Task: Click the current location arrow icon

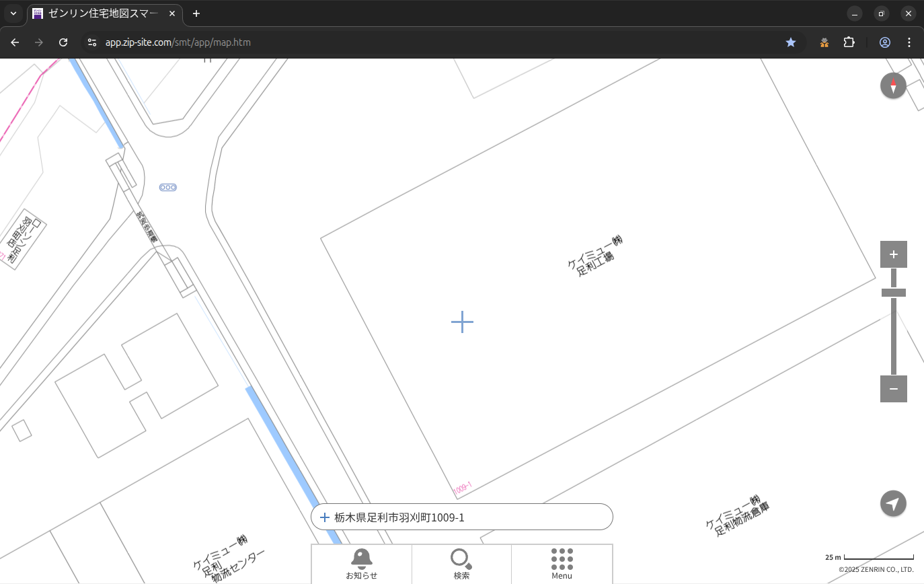Action: coord(893,503)
